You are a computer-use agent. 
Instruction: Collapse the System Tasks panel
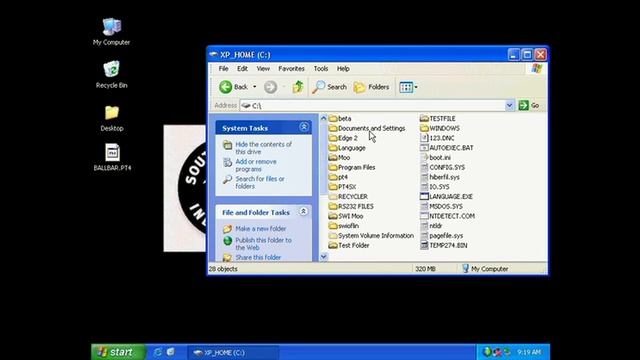[x=304, y=127]
